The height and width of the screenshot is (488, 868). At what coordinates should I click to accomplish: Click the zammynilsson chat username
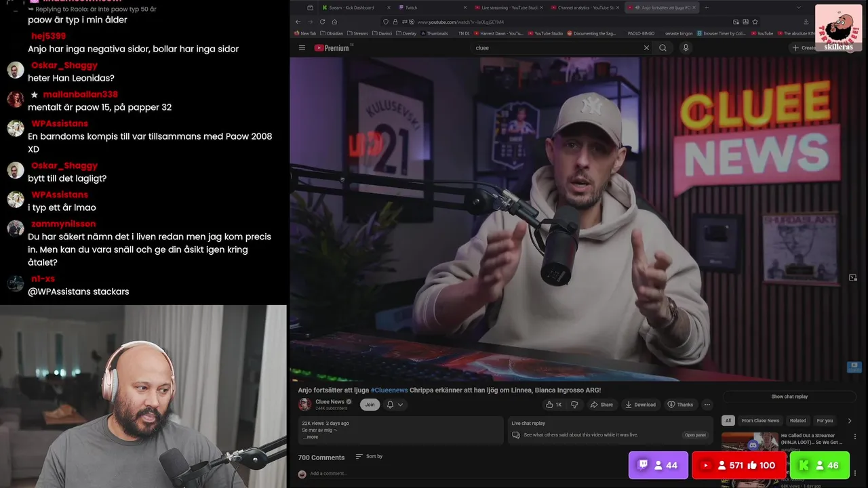[x=63, y=224]
